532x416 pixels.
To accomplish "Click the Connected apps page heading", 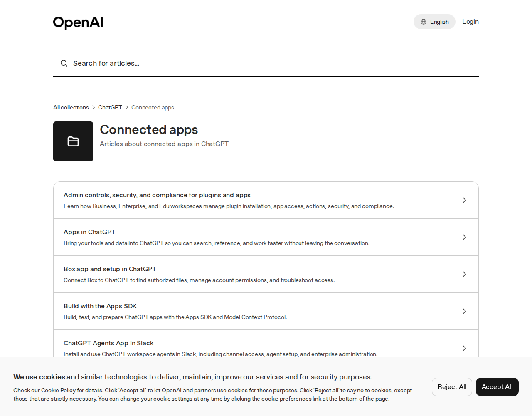I will tap(149, 130).
